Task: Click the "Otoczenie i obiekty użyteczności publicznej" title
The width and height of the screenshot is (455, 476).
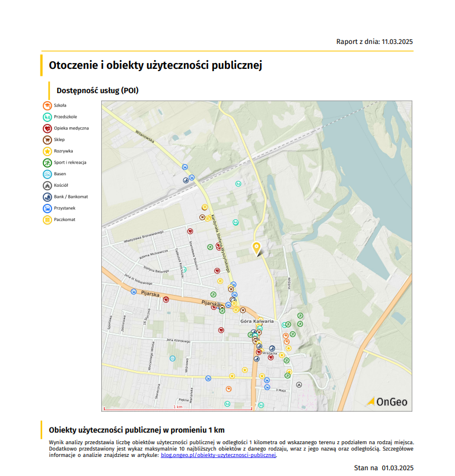Action: point(156,65)
